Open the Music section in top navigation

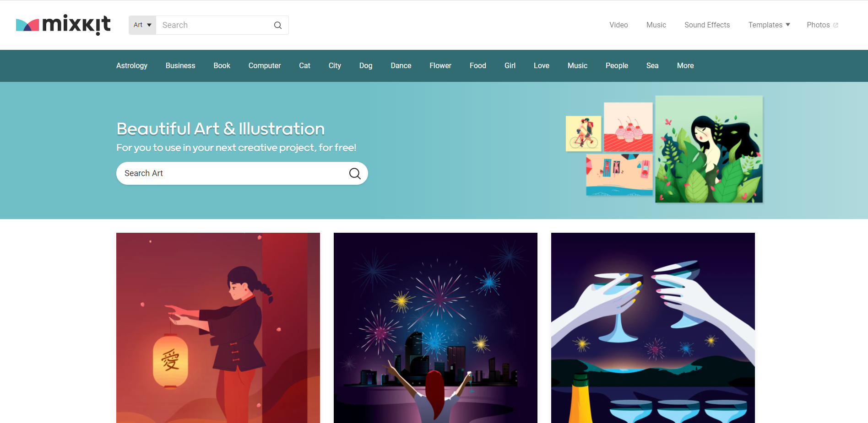[x=656, y=25]
